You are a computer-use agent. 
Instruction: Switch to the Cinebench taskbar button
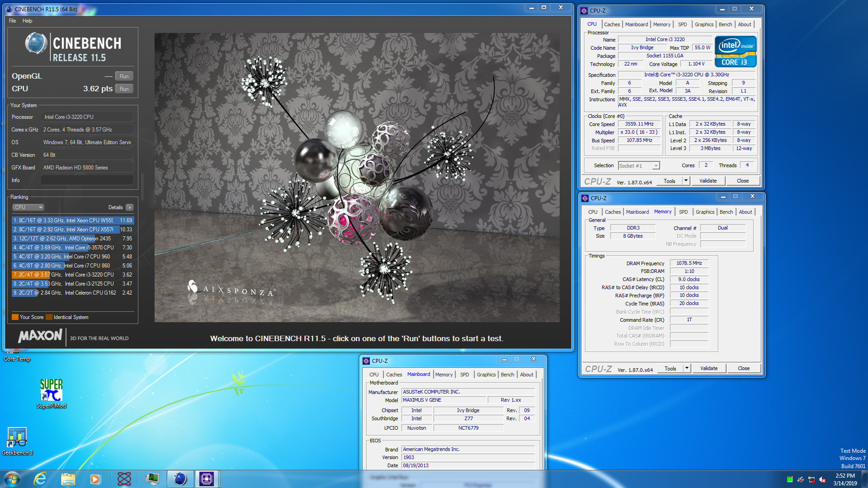click(180, 479)
